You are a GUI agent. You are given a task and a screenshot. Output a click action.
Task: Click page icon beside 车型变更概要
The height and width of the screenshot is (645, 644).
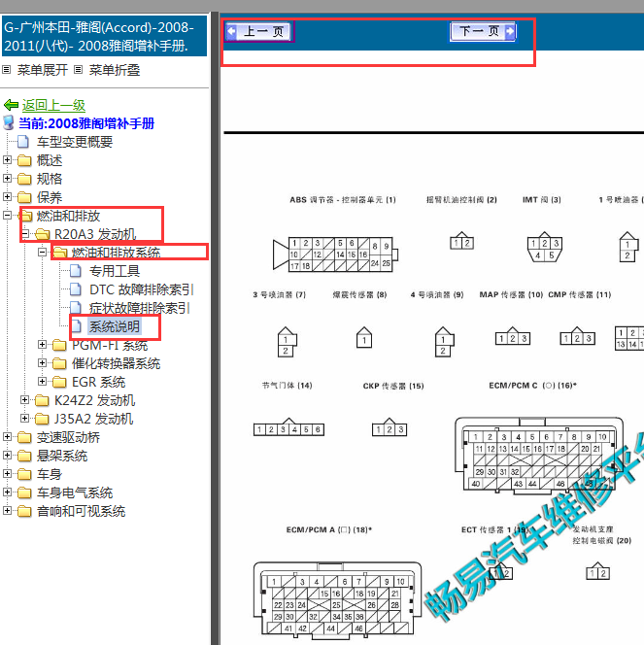coord(23,142)
